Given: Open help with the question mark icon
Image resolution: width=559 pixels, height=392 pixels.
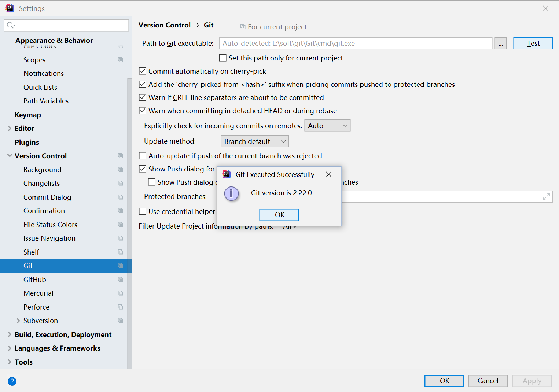Looking at the screenshot, I should point(12,381).
